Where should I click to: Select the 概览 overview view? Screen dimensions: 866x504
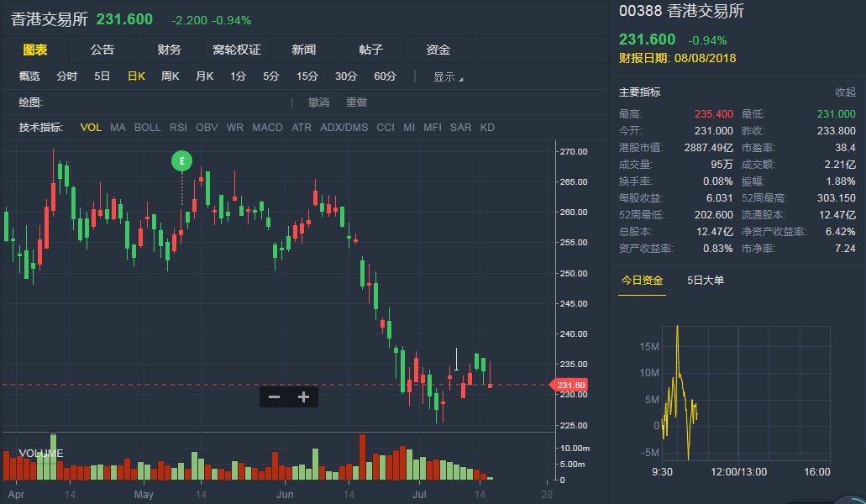click(x=29, y=76)
